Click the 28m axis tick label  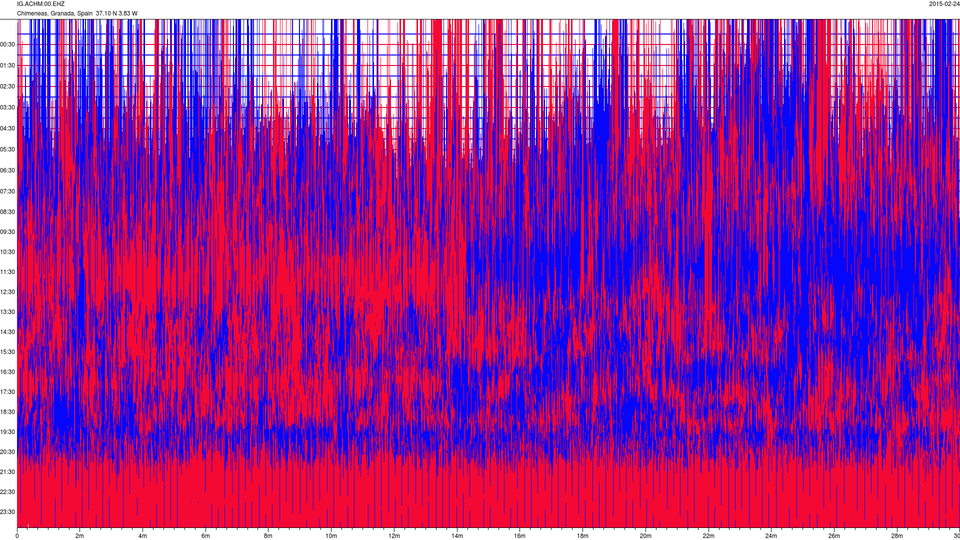897,536
